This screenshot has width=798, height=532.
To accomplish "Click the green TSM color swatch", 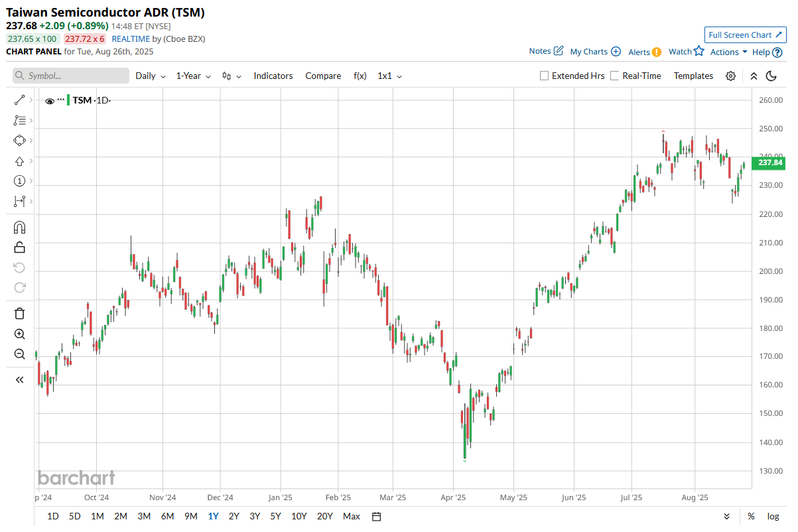I will [68, 100].
